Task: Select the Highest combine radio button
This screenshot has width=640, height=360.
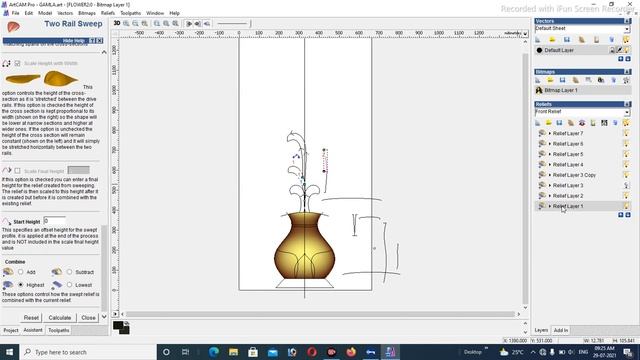Action: pos(20,285)
